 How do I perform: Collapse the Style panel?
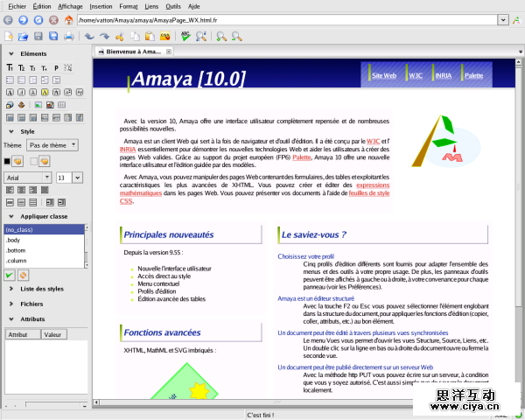(x=11, y=131)
